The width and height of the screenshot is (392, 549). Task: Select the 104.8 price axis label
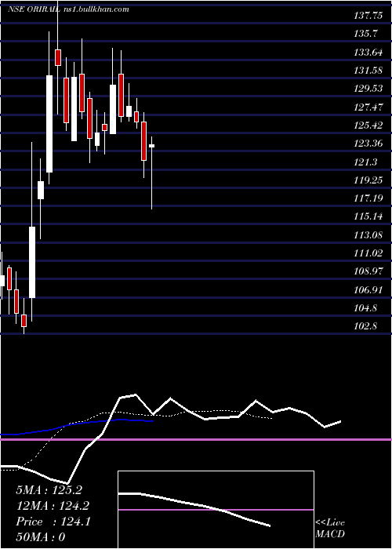[x=366, y=308]
